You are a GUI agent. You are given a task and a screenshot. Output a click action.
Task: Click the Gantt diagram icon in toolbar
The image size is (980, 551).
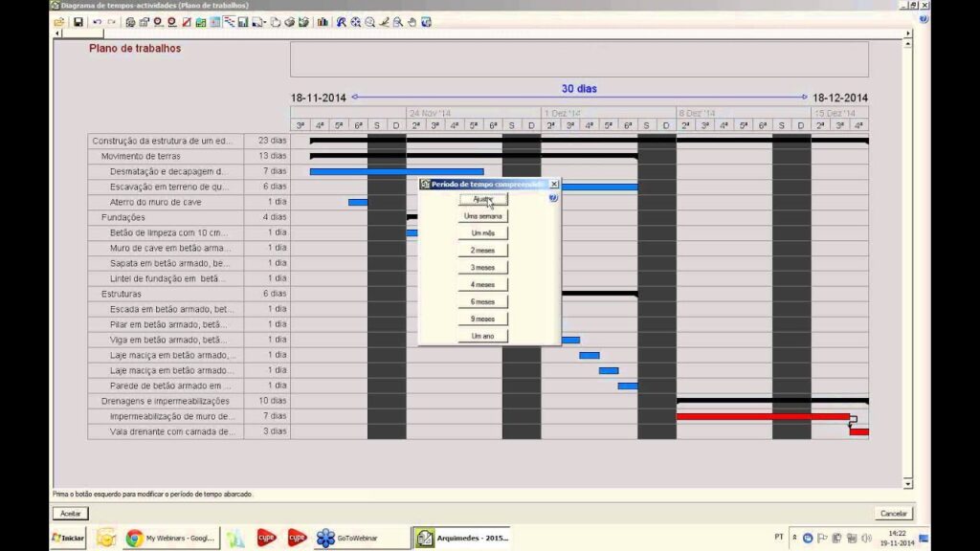click(230, 22)
